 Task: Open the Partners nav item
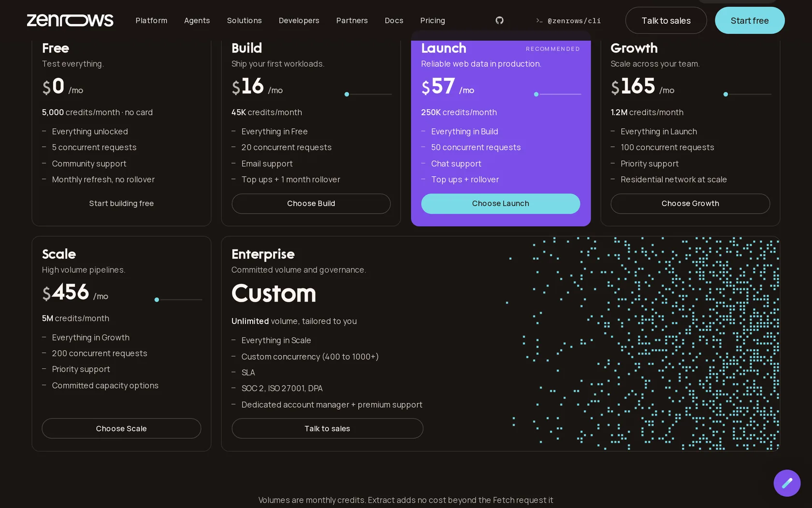[352, 20]
